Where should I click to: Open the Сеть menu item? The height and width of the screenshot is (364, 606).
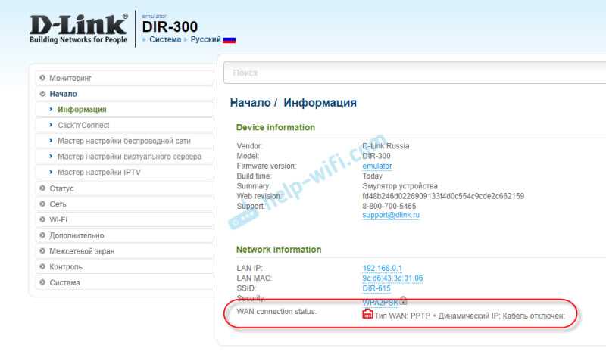(x=124, y=204)
